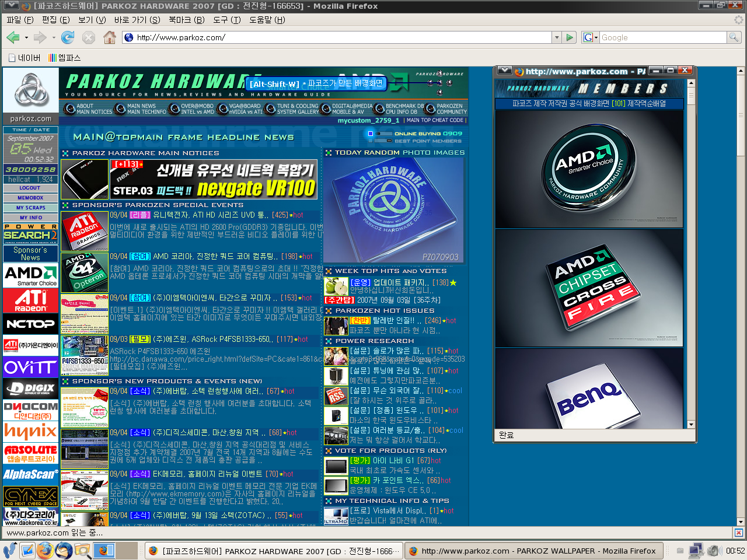The image size is (747, 560).
Task: Open OVER@MOBO Intel vs AMD section
Action: tap(191, 109)
